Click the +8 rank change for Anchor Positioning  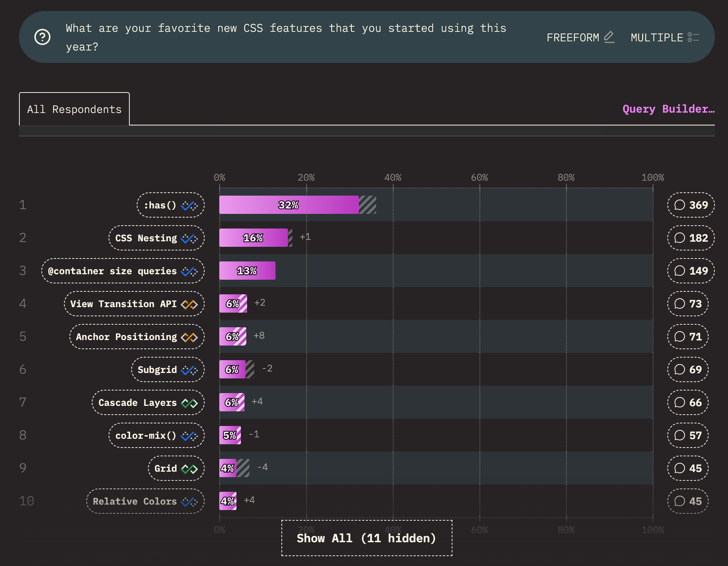click(259, 336)
